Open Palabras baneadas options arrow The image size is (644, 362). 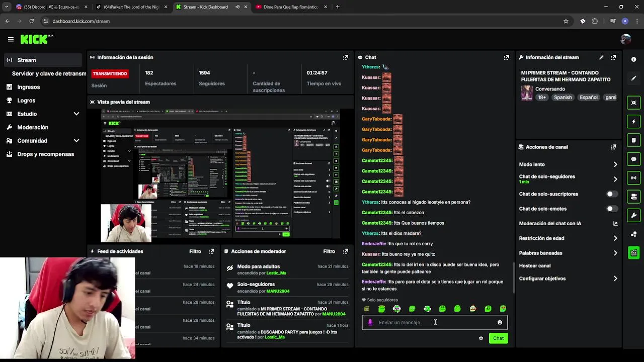(x=615, y=253)
